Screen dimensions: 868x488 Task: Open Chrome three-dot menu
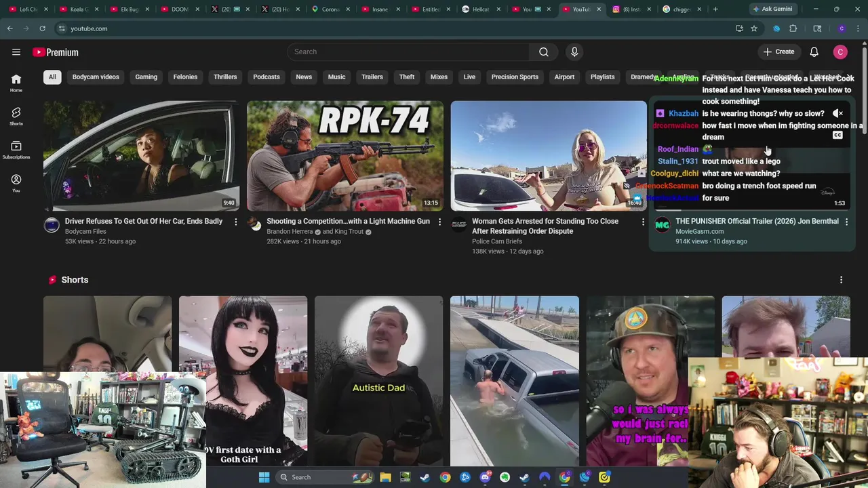[x=857, y=28]
